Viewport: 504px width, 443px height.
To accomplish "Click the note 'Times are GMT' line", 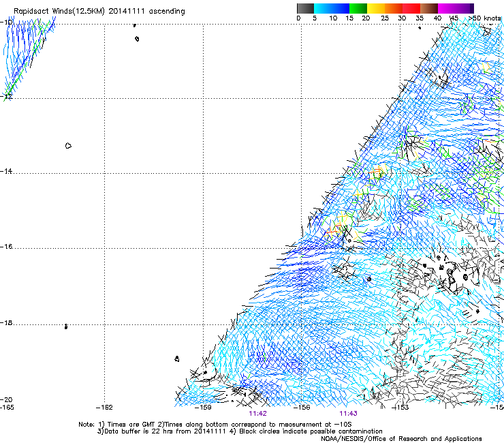I will tap(215, 425).
